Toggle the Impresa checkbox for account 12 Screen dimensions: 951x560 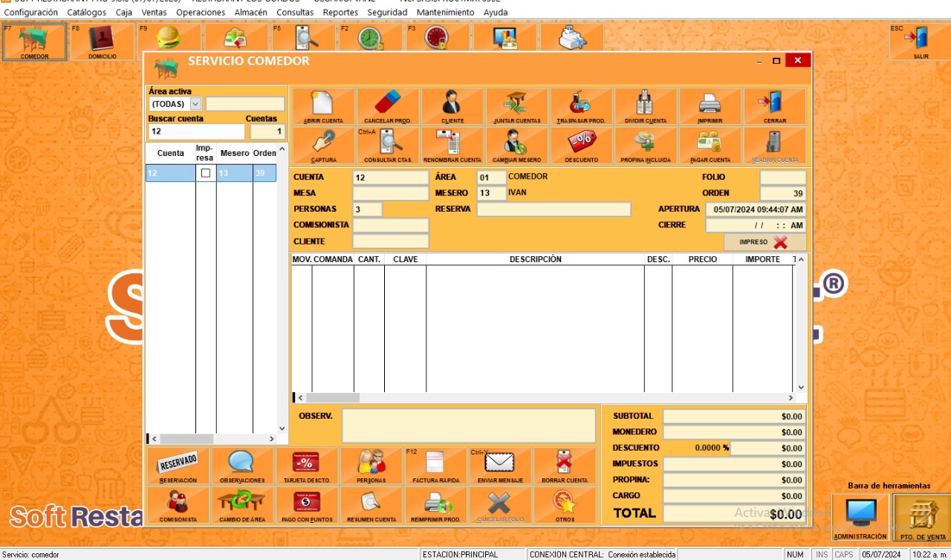click(206, 173)
